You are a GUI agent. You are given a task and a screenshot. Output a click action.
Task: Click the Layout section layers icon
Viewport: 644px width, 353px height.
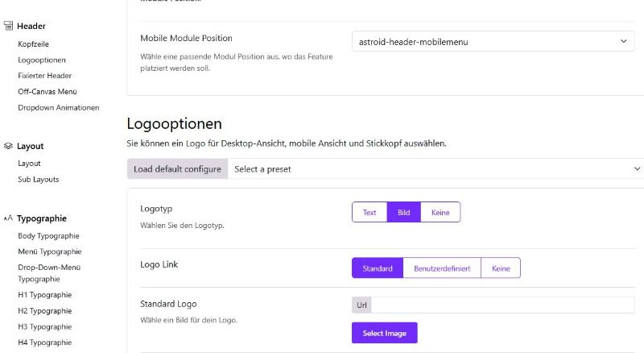pos(8,146)
